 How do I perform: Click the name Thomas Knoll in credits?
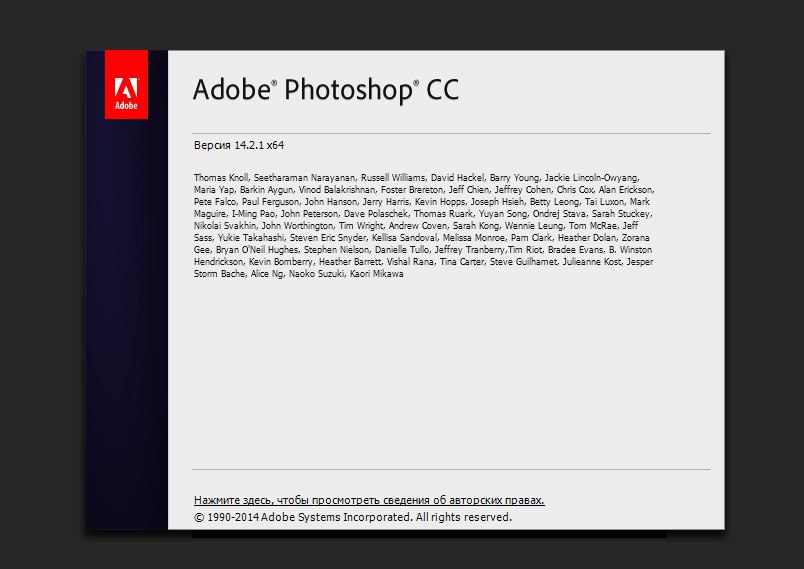(221, 178)
